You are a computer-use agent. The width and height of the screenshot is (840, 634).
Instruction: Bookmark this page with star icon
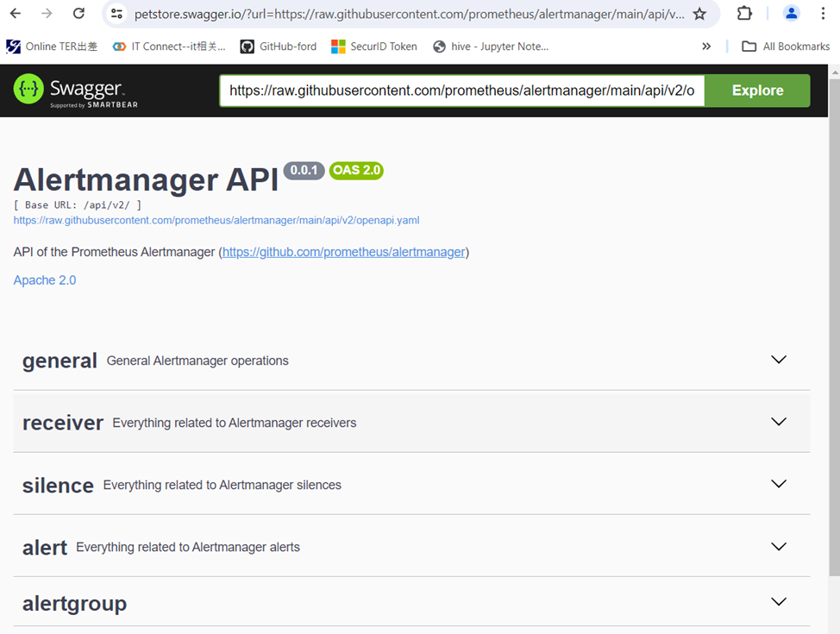click(699, 14)
